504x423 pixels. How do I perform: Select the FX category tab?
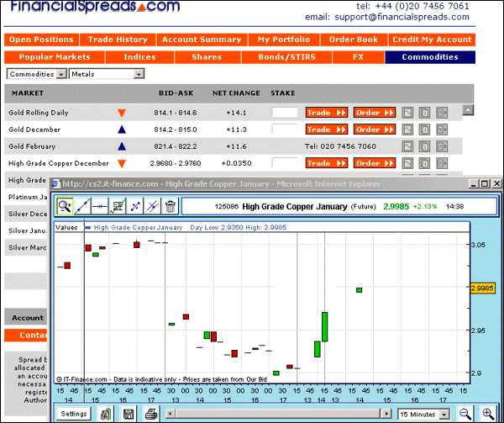click(359, 57)
